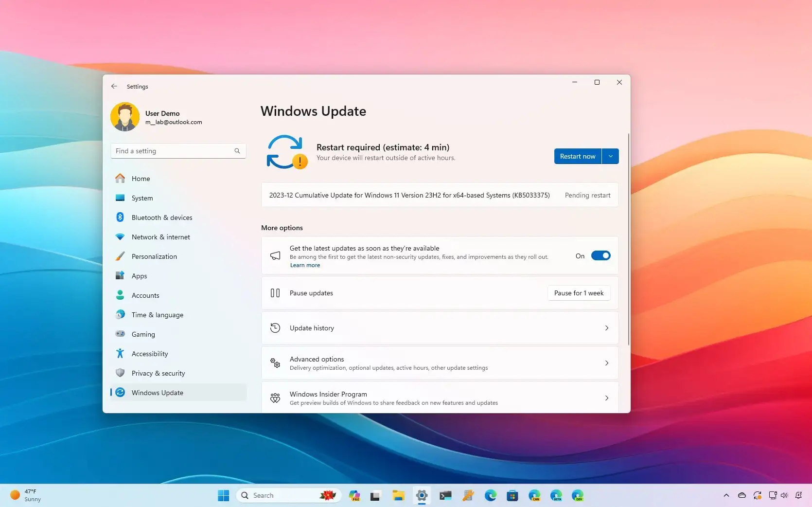Open the Restart now dropdown arrow
The height and width of the screenshot is (507, 812).
610,156
